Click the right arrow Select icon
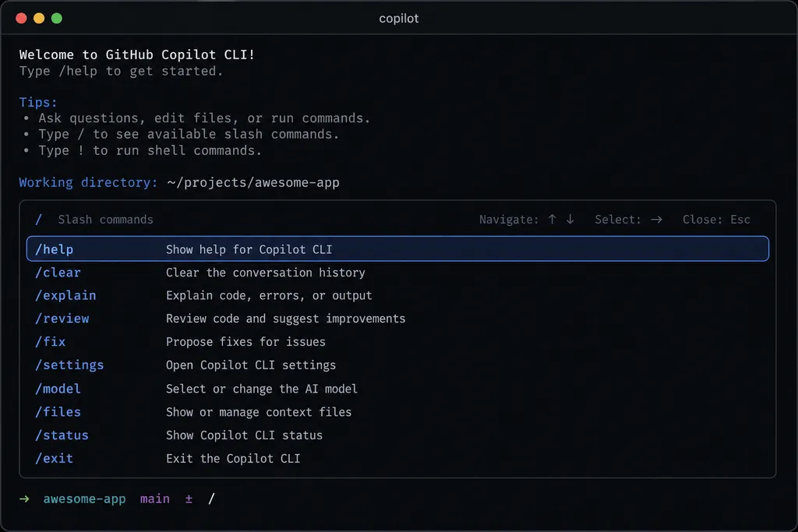The width and height of the screenshot is (798, 532). tap(656, 219)
